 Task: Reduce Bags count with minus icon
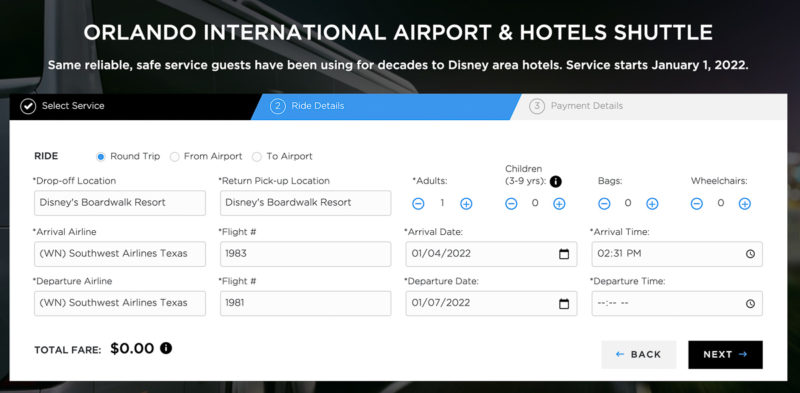604,204
